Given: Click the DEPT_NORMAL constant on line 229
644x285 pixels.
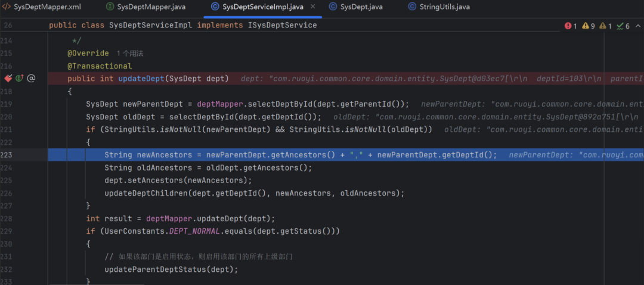Looking at the screenshot, I should coord(194,231).
